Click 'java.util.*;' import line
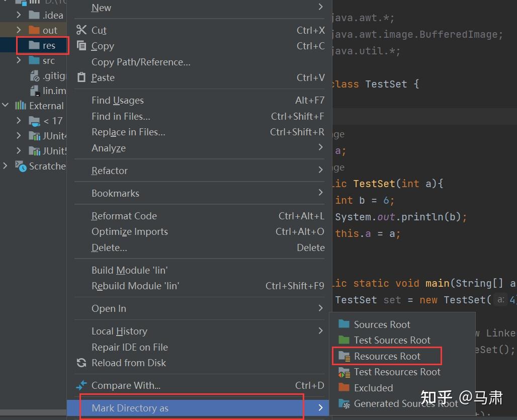The image size is (517, 420). pyautogui.click(x=366, y=51)
